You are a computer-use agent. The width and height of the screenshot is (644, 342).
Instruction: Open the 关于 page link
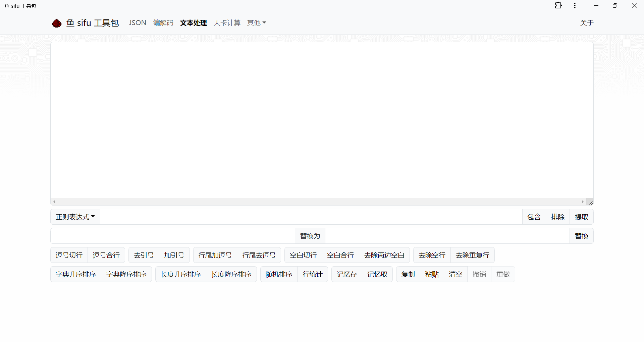[587, 23]
